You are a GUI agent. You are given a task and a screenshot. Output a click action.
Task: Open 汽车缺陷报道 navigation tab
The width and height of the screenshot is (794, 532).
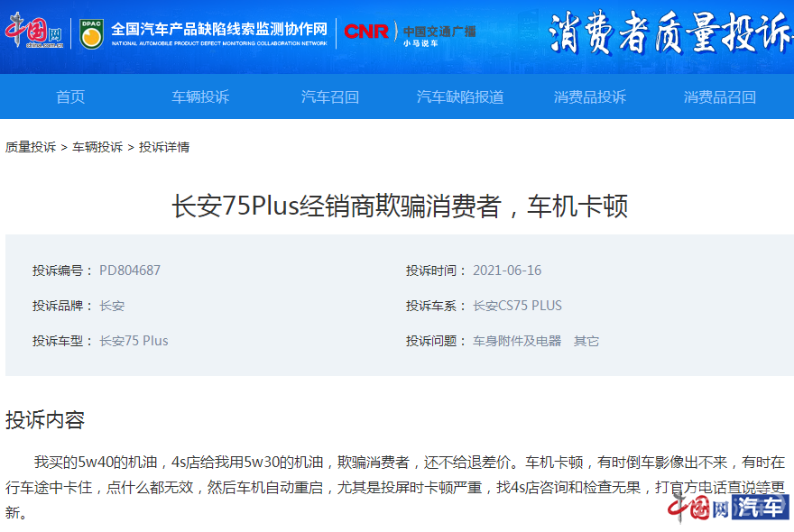[x=460, y=96]
